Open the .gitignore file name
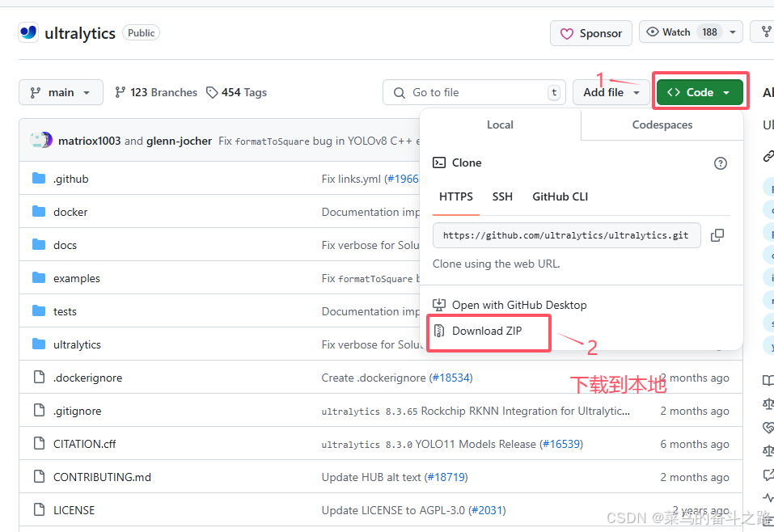 (78, 411)
